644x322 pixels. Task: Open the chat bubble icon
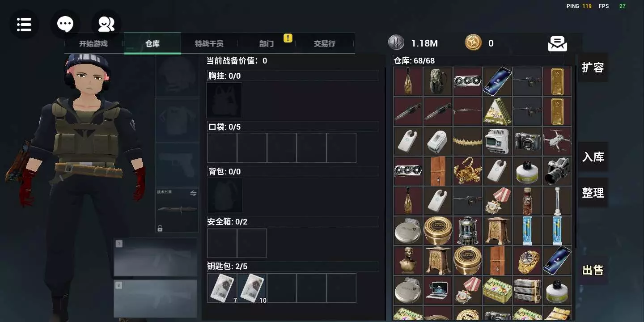(65, 24)
